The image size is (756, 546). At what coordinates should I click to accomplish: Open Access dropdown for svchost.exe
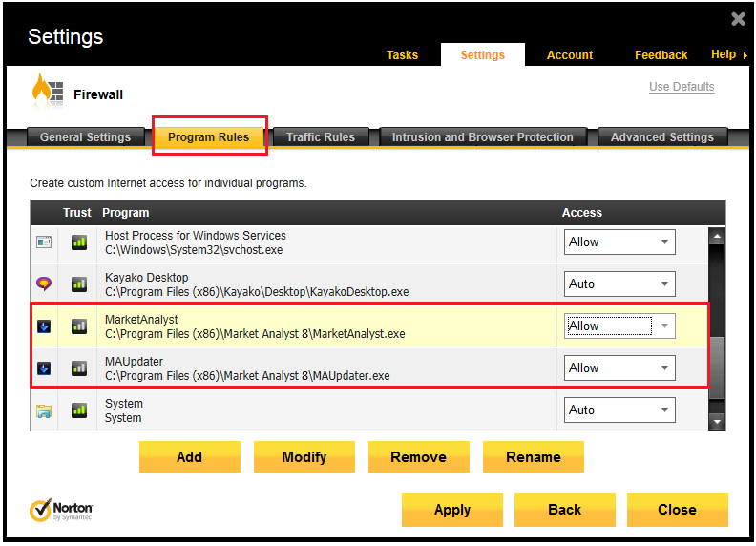(619, 242)
